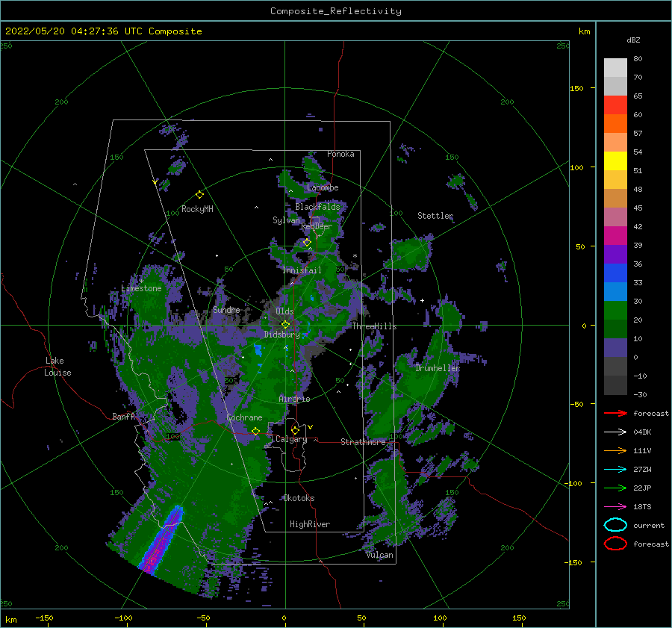Click the Blackfalds label on the map
The width and height of the screenshot is (672, 628).
pyautogui.click(x=317, y=207)
